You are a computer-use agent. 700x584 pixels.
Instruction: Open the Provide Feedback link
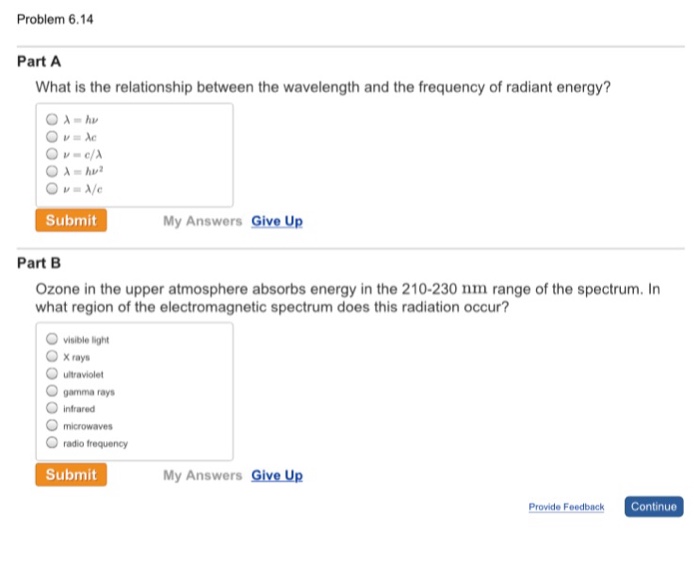pyautogui.click(x=566, y=507)
